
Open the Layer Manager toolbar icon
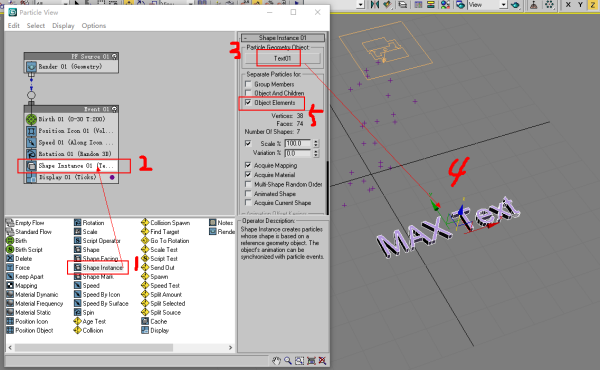click(x=403, y=5)
